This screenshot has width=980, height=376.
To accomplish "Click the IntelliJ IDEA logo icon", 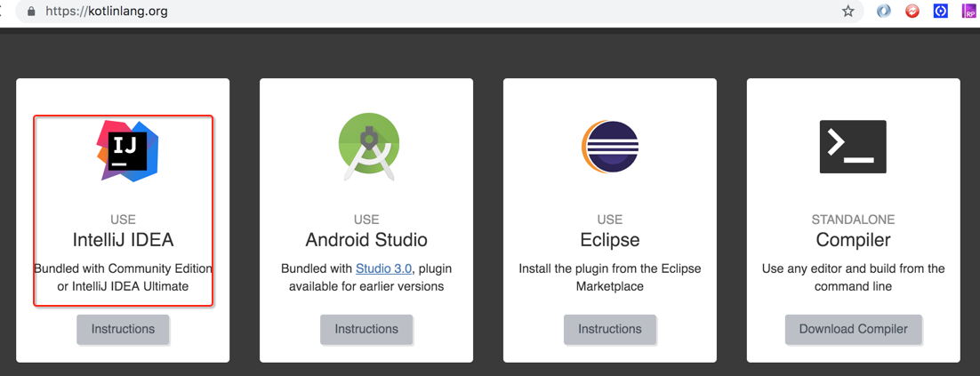I will pos(127,150).
